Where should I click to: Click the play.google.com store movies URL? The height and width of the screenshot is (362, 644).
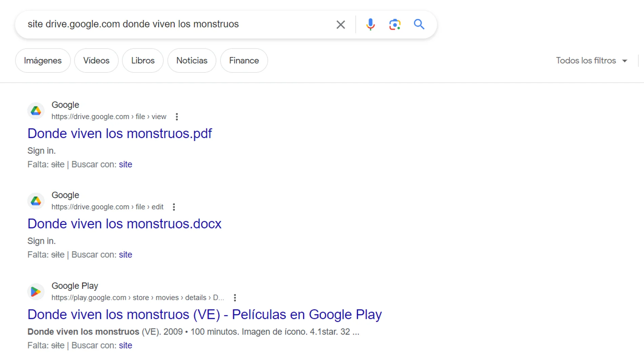click(x=138, y=298)
